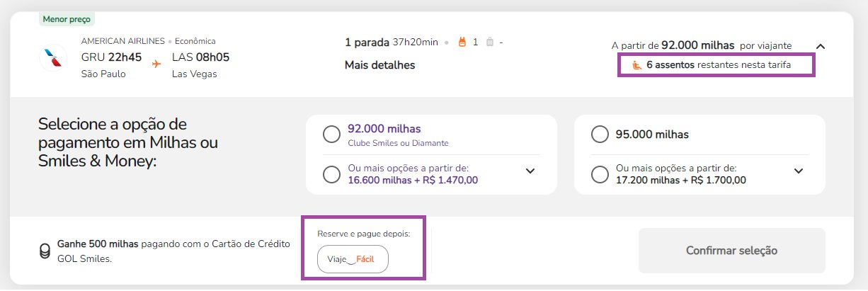Click the gray checked luggage icon
The height and width of the screenshot is (291, 868).
click(489, 42)
